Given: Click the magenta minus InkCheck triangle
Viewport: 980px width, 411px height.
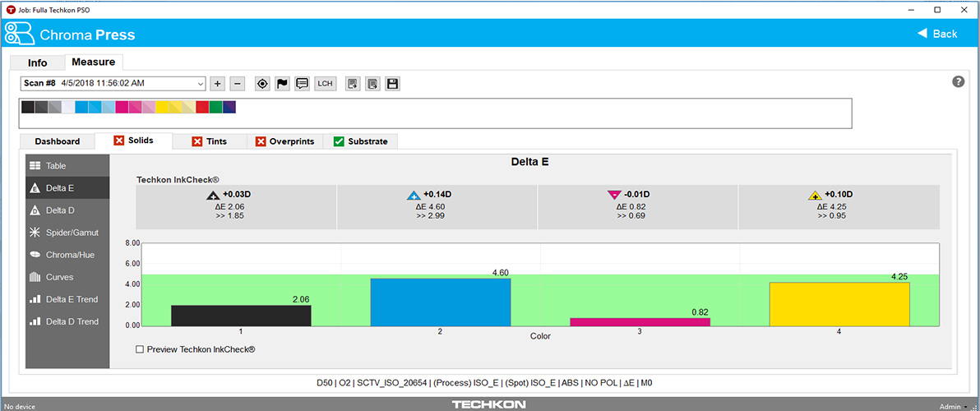Looking at the screenshot, I should pyautogui.click(x=614, y=195).
